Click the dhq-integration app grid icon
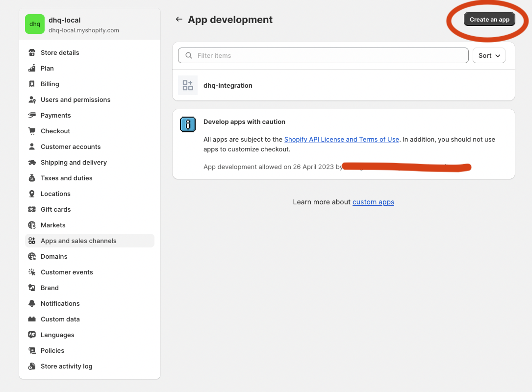The image size is (532, 392). [188, 85]
